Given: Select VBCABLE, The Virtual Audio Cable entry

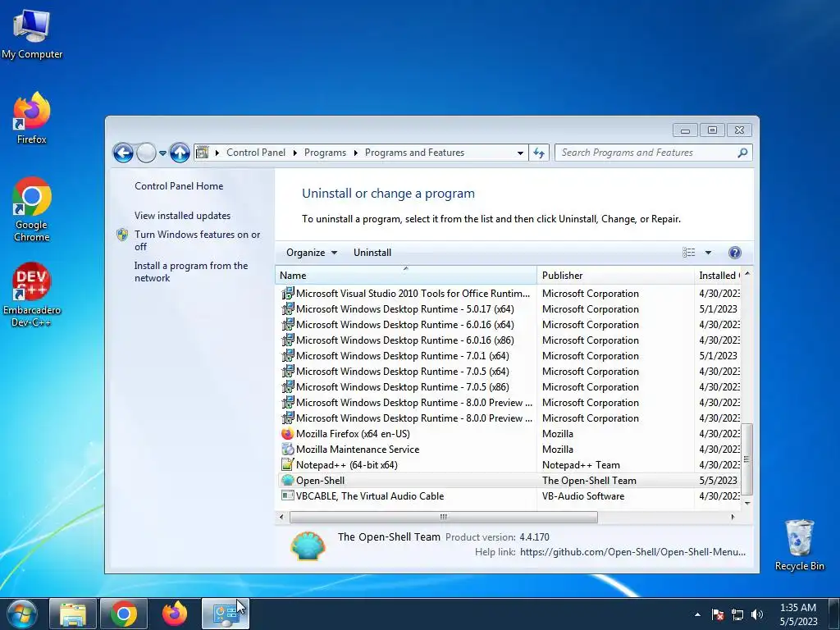Looking at the screenshot, I should click(510, 496).
